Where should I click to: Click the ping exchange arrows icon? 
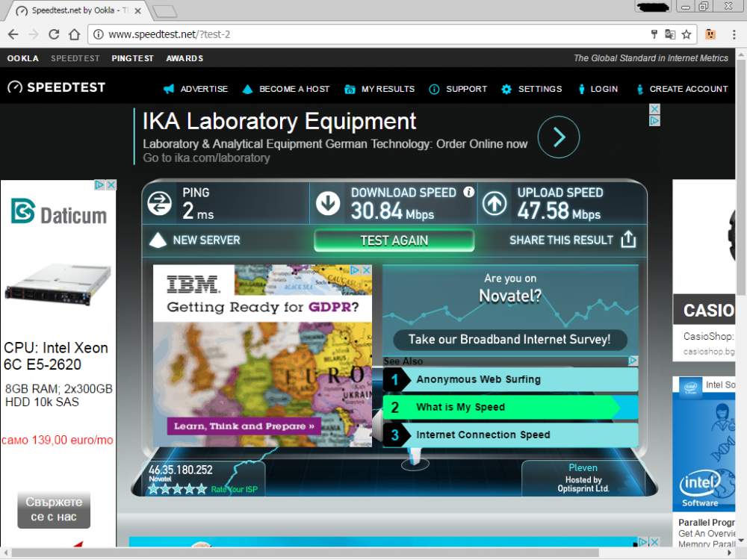pyautogui.click(x=160, y=204)
